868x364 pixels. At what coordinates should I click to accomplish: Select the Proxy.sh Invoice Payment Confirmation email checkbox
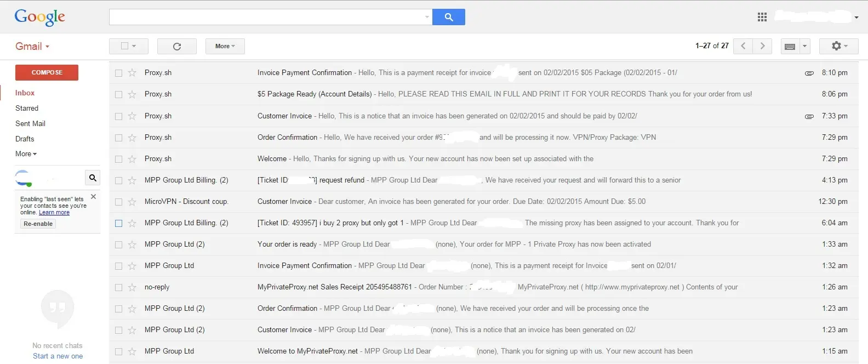click(118, 73)
